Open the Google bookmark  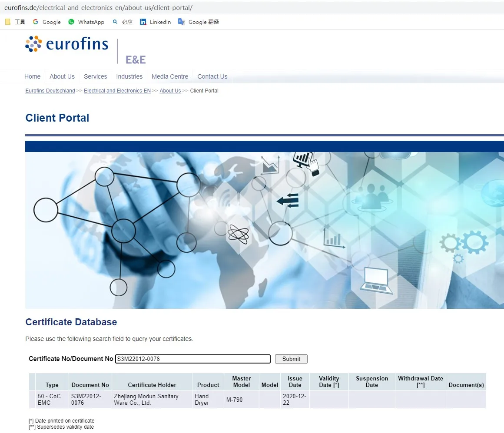pos(47,22)
